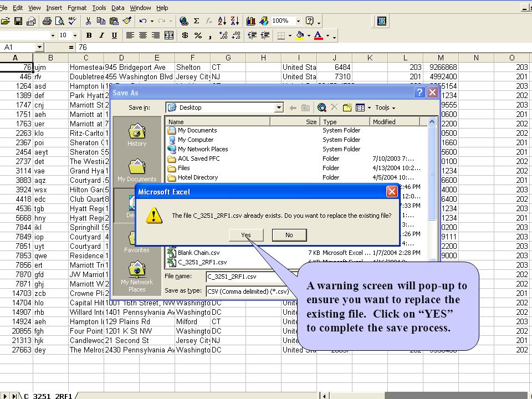Click the Save floppy disk icon

point(18,21)
